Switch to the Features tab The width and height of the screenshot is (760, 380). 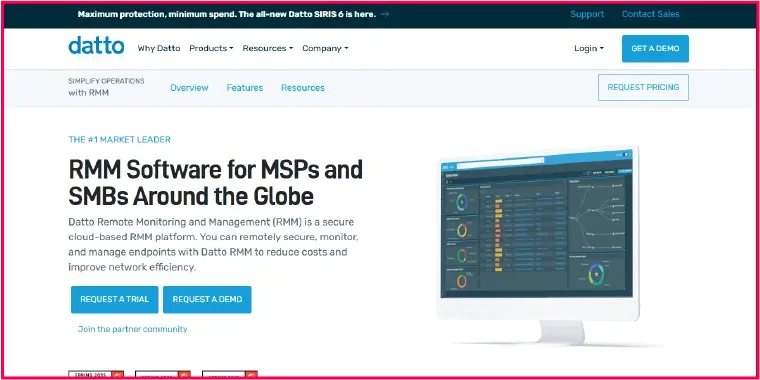point(245,88)
